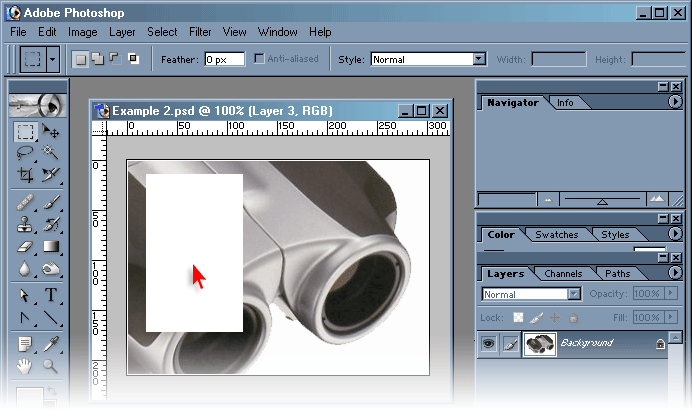Choose Add to Selection mode
This screenshot has height=410, width=692.
(98, 59)
